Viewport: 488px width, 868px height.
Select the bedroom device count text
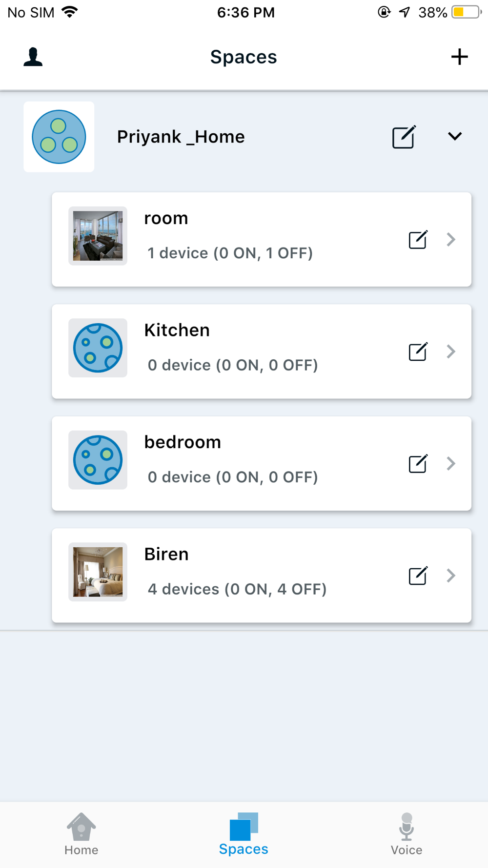pyautogui.click(x=233, y=477)
